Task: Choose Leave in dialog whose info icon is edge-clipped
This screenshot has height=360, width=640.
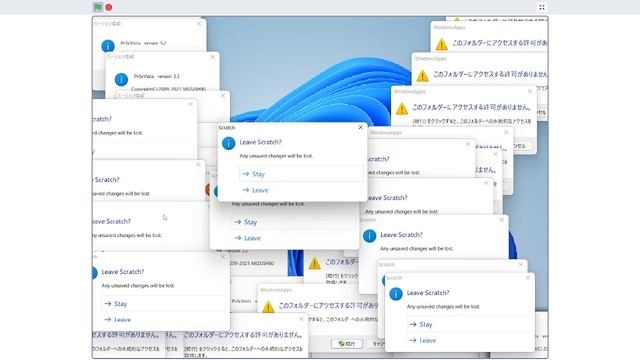Action: [x=163, y=320]
